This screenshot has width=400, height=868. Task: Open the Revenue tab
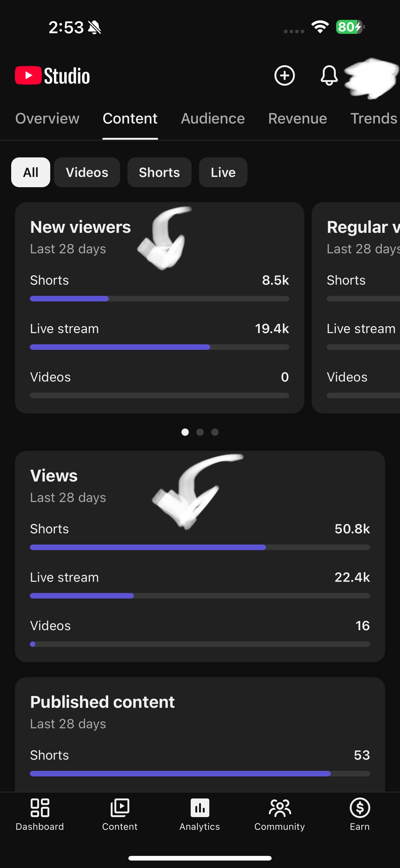coord(298,119)
